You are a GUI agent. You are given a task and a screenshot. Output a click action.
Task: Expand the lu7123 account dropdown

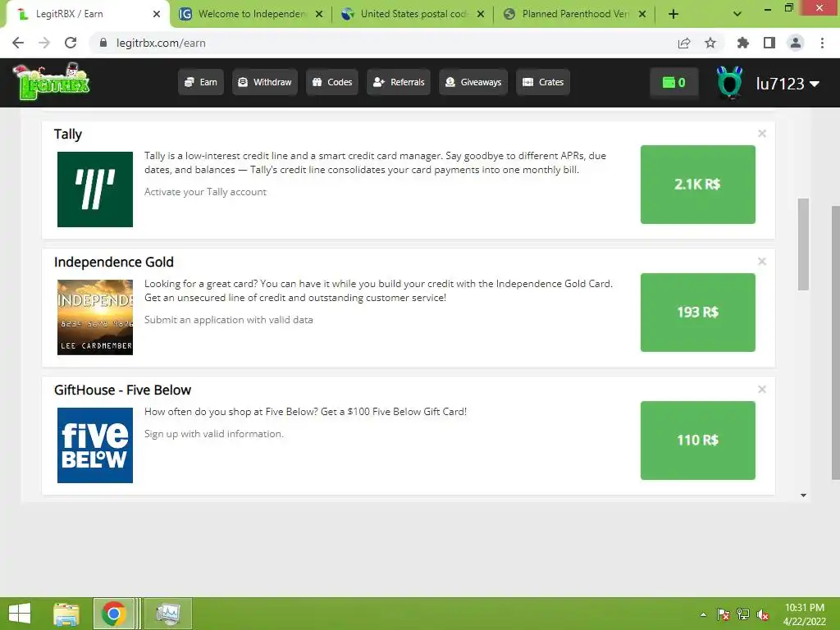coord(787,84)
